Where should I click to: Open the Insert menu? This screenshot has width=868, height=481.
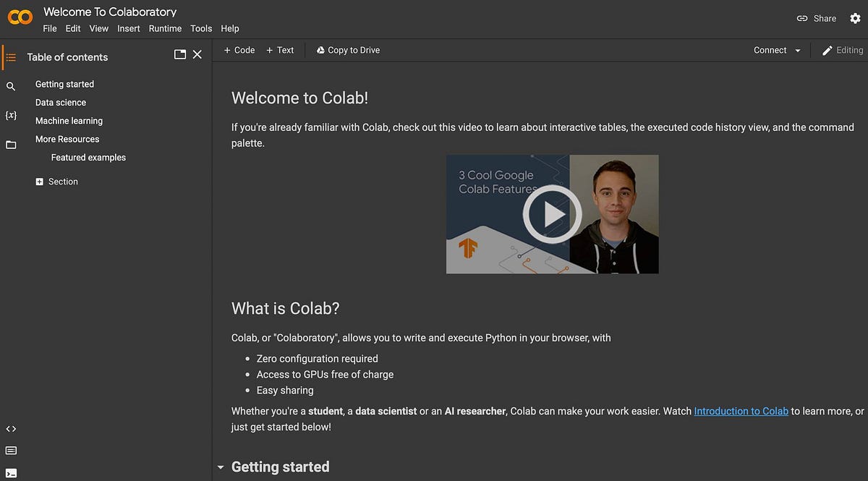[x=128, y=28]
